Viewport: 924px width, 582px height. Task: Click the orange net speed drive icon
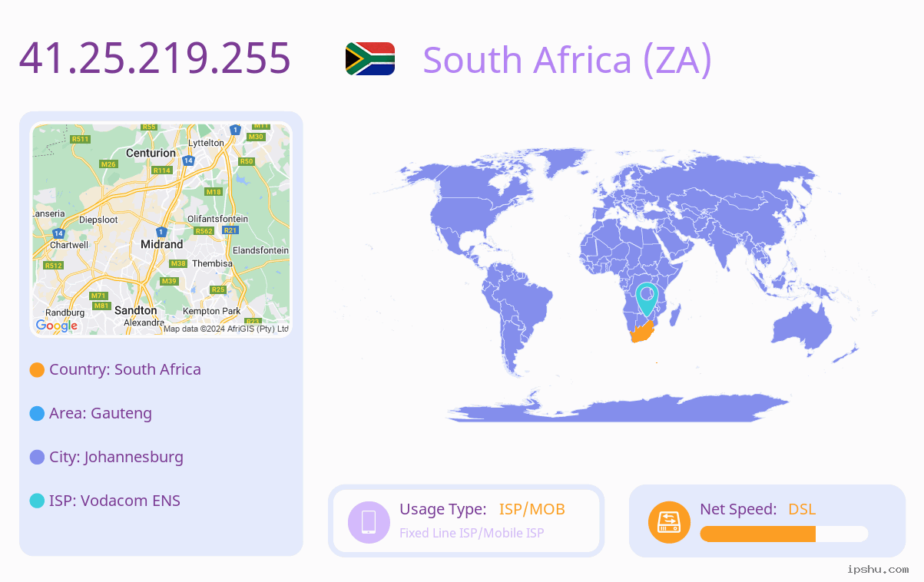point(669,522)
